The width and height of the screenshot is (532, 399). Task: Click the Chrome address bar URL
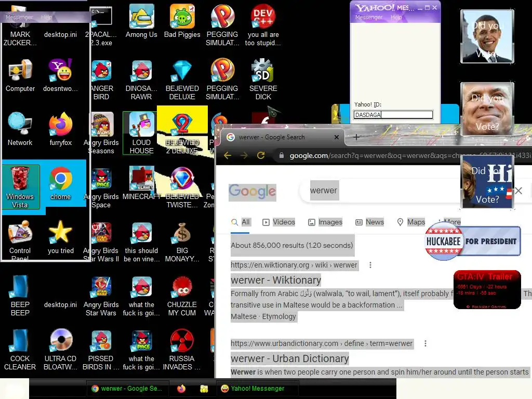tap(410, 155)
